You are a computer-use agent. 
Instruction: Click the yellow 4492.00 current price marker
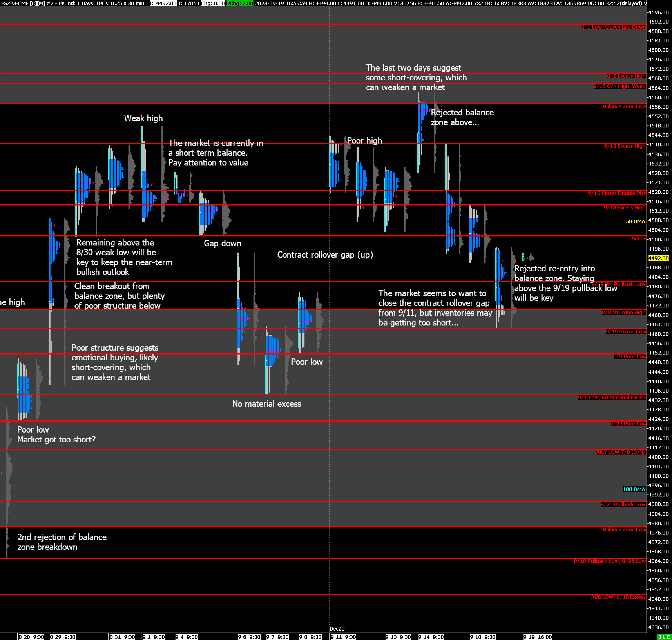[658, 258]
